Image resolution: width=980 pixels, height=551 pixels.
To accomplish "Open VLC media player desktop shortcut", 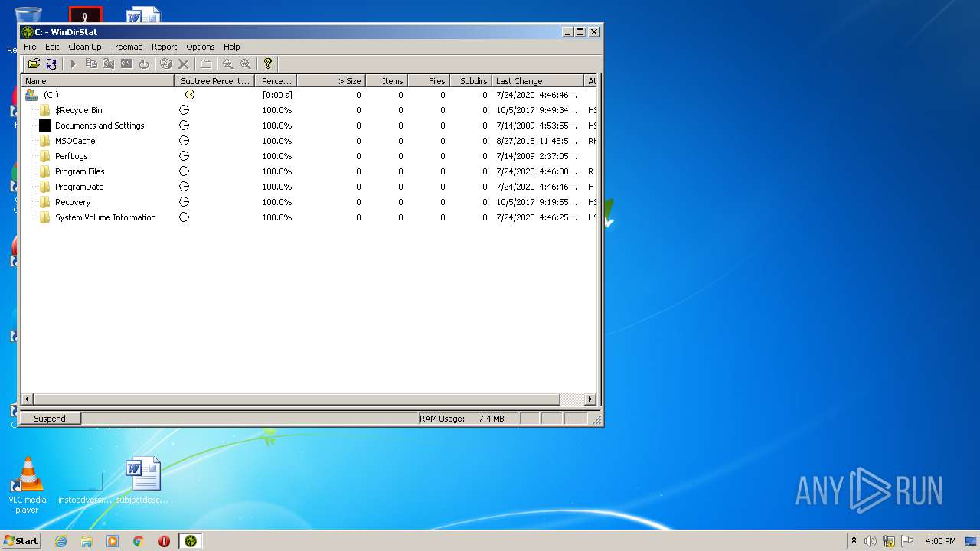I will pyautogui.click(x=28, y=485).
